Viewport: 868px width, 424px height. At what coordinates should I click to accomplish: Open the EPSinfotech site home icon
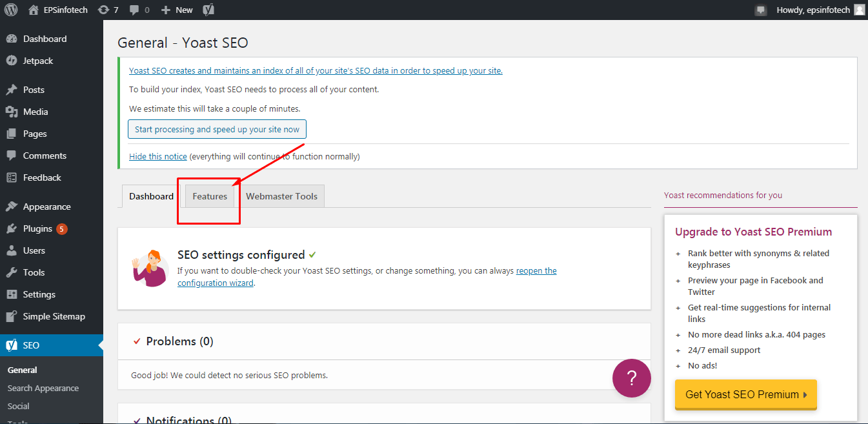[x=34, y=10]
